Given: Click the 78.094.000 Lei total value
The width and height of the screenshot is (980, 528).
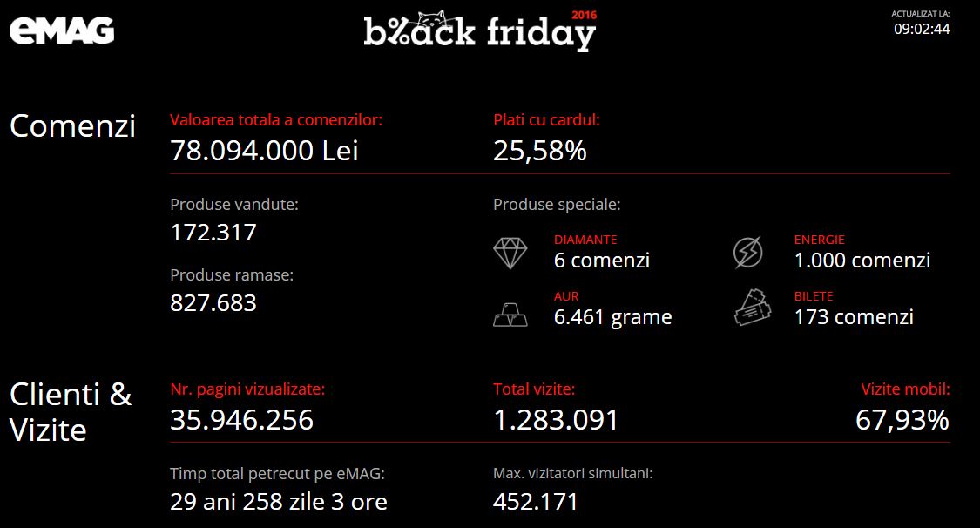Looking at the screenshot, I should (x=264, y=151).
